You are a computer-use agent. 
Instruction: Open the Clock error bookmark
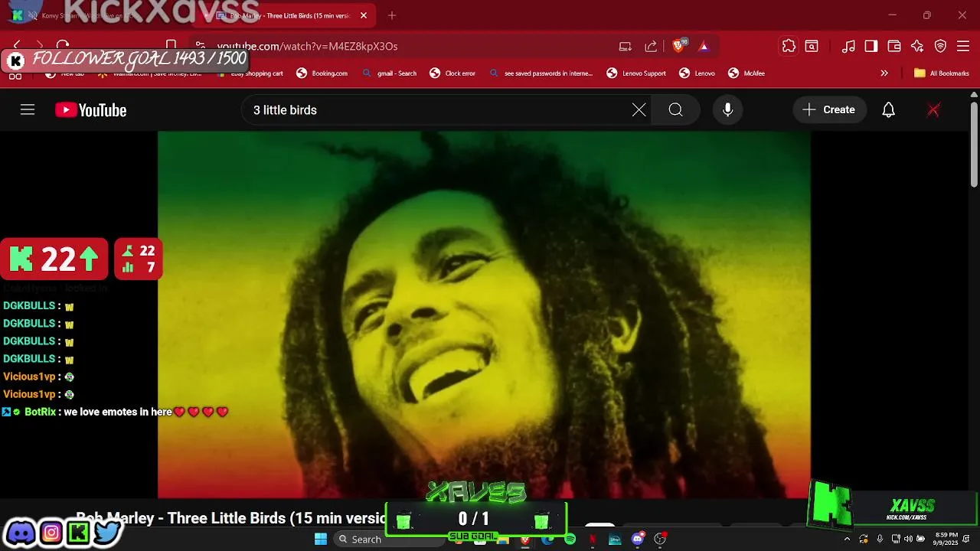coord(452,73)
